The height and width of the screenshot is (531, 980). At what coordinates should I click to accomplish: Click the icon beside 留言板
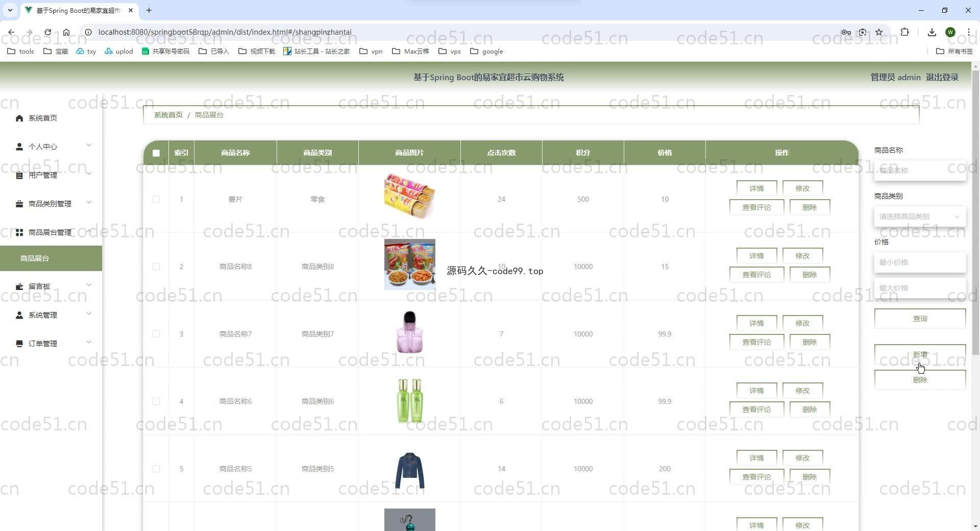click(x=19, y=286)
